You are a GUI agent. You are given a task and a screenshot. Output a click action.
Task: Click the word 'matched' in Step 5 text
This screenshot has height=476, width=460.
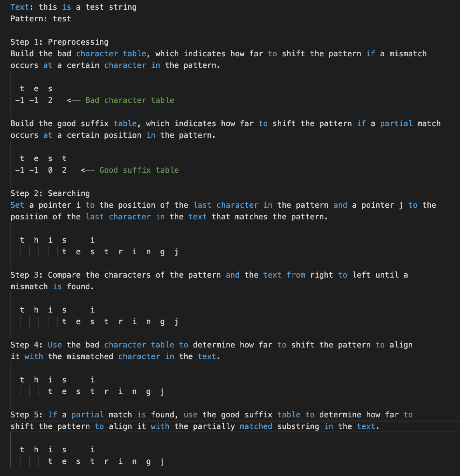pos(256,426)
